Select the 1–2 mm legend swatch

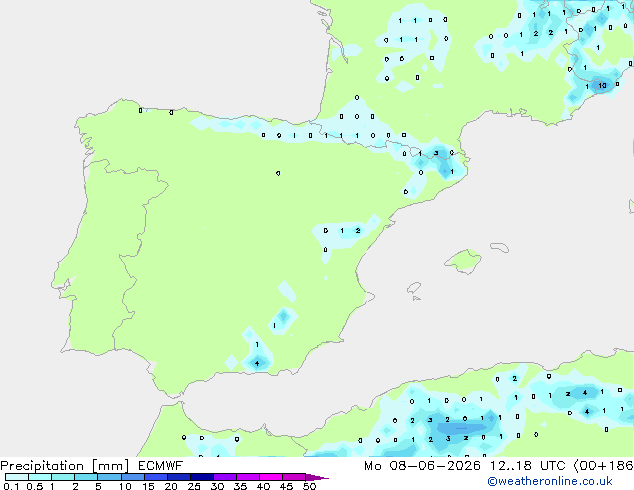coord(63,477)
